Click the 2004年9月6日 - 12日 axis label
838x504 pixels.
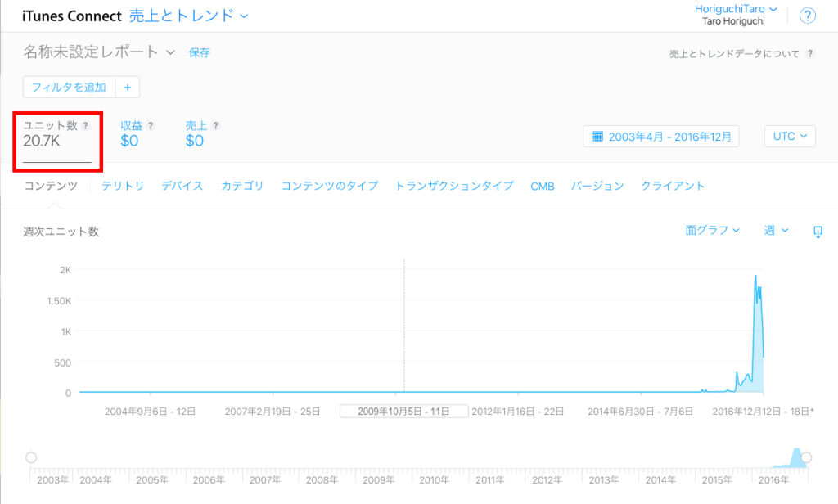151,412
